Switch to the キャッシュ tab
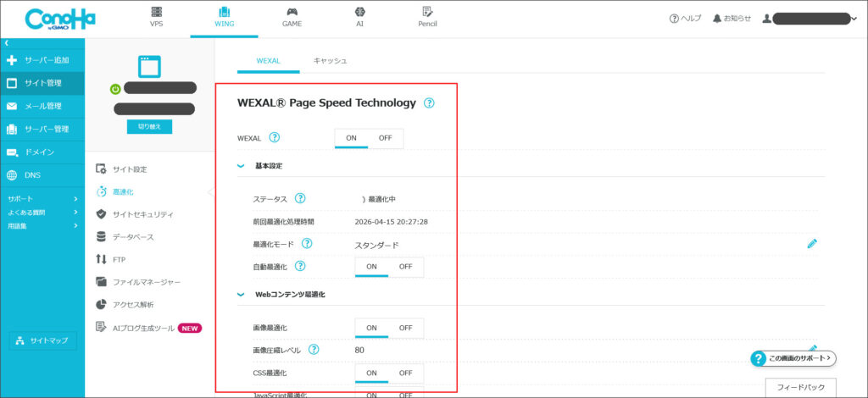The image size is (868, 398). 330,61
